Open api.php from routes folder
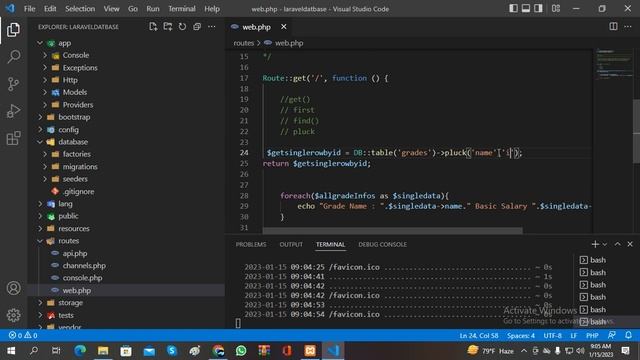640x360 pixels. point(75,253)
